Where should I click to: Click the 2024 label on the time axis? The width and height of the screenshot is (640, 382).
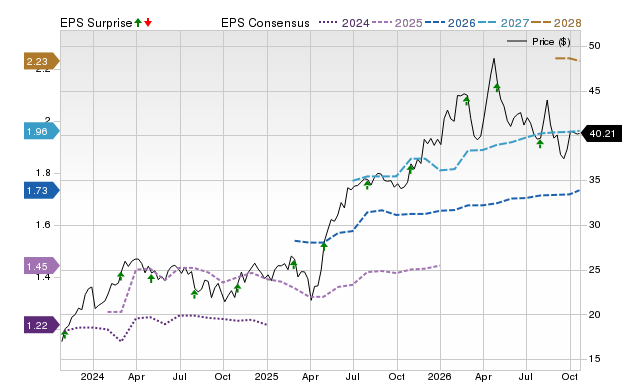tap(92, 376)
